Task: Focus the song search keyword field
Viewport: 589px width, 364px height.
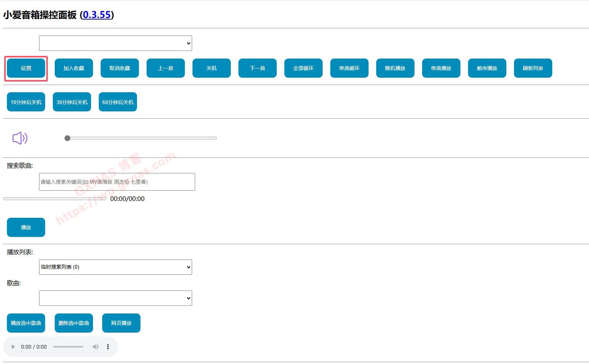Action: [117, 182]
